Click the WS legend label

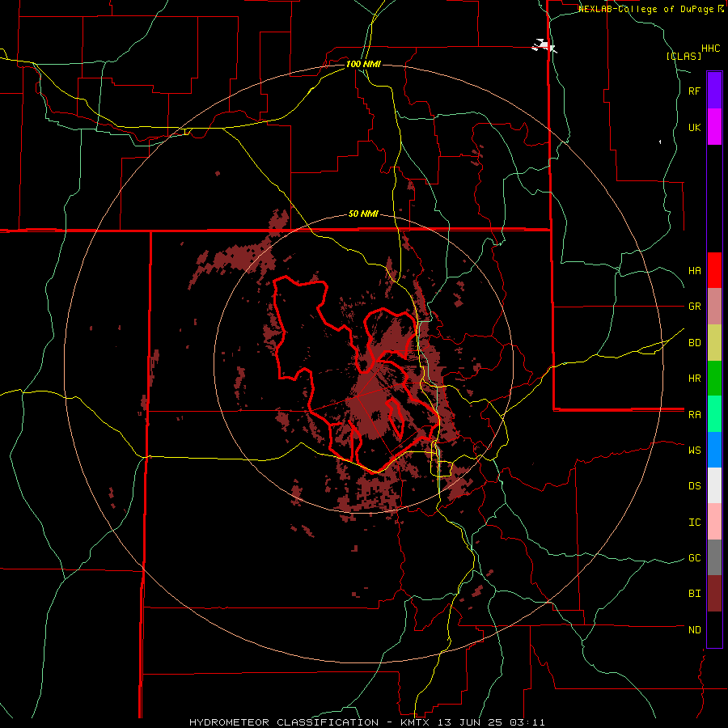[x=694, y=451]
